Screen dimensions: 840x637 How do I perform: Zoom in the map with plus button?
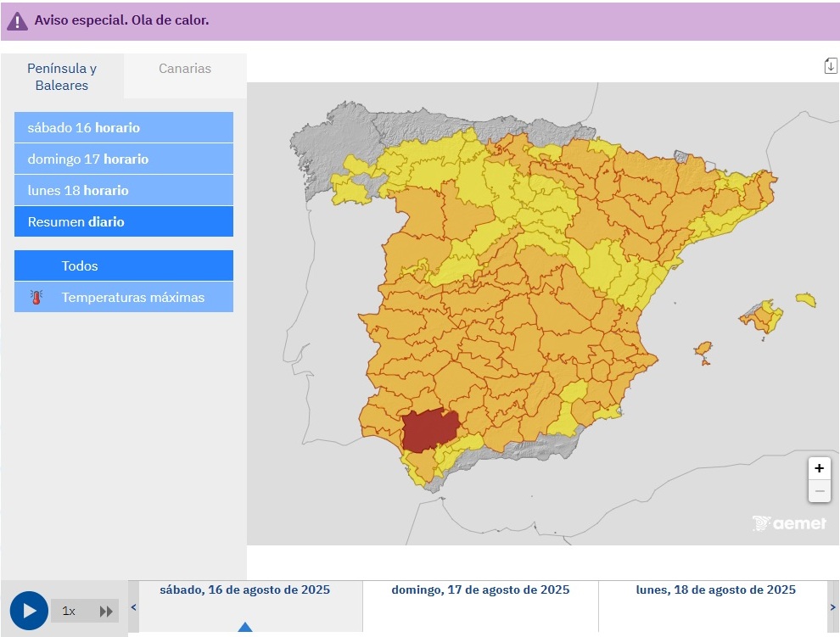[819, 468]
